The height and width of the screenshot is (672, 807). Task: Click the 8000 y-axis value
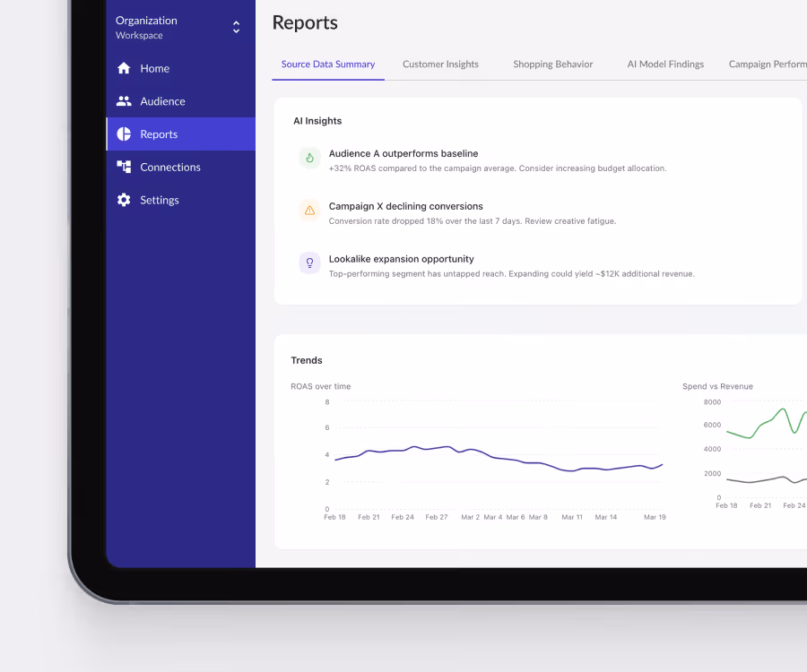point(712,402)
